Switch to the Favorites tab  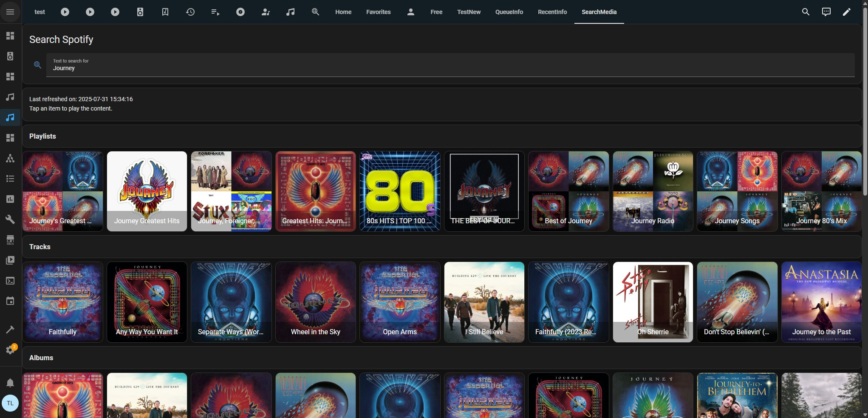tap(379, 12)
